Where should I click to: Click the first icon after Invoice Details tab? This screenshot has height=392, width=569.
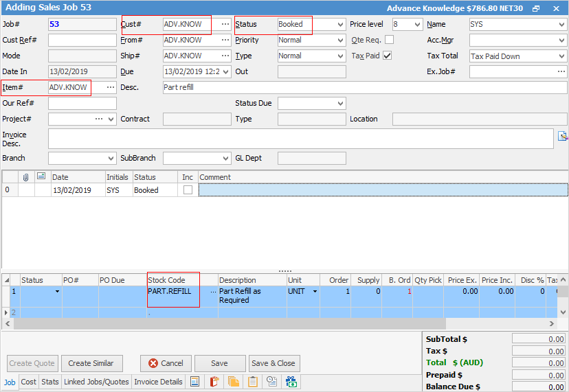[195, 382]
